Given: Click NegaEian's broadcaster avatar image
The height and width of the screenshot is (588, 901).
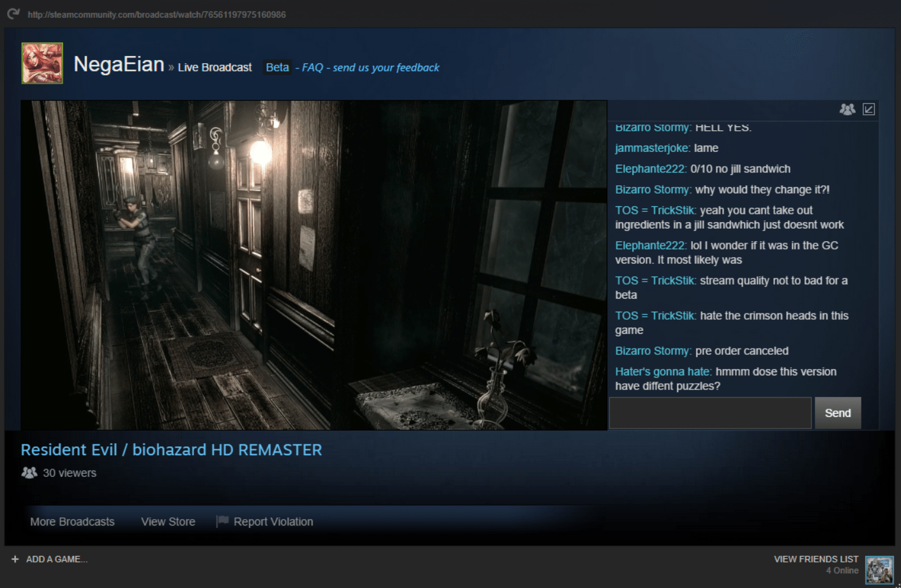Looking at the screenshot, I should (x=42, y=62).
